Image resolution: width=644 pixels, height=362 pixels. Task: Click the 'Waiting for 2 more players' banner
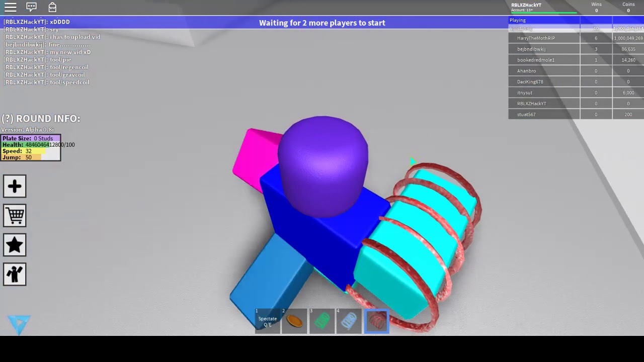tap(322, 23)
